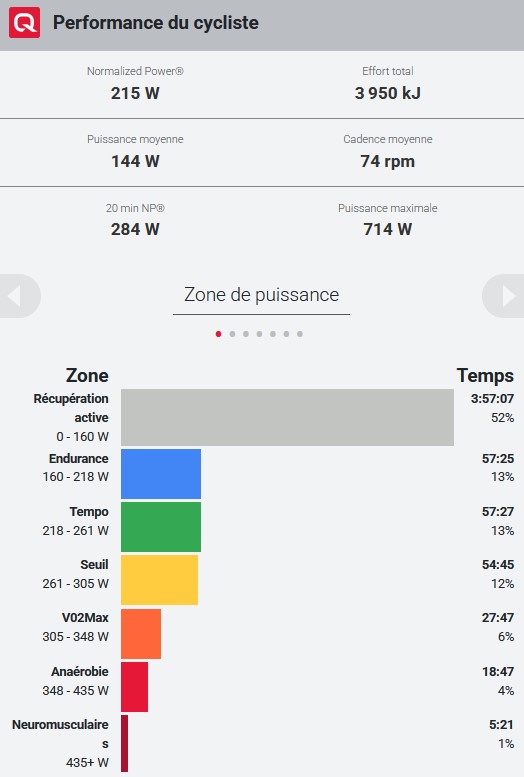This screenshot has height=777, width=524.
Task: Select the seventh carousel dot
Action: pyautogui.click(x=300, y=334)
